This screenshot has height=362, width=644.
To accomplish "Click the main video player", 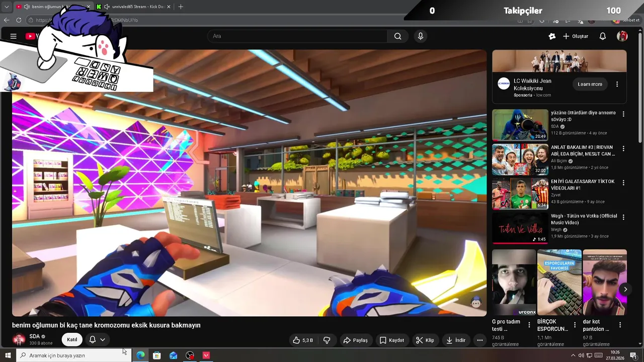I will 249,183.
